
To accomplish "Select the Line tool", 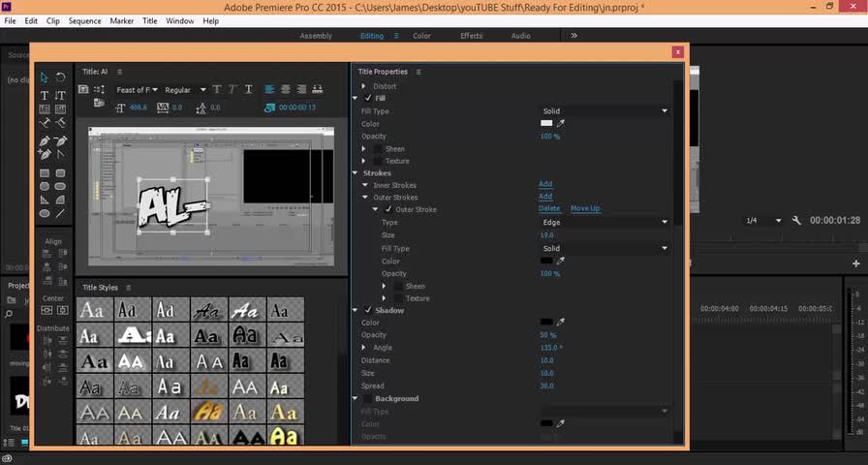I will tap(60, 213).
